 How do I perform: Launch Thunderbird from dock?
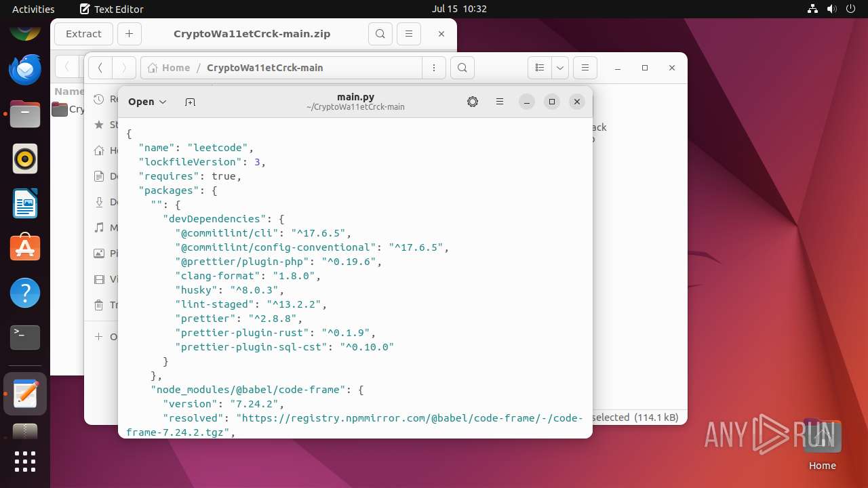click(25, 69)
